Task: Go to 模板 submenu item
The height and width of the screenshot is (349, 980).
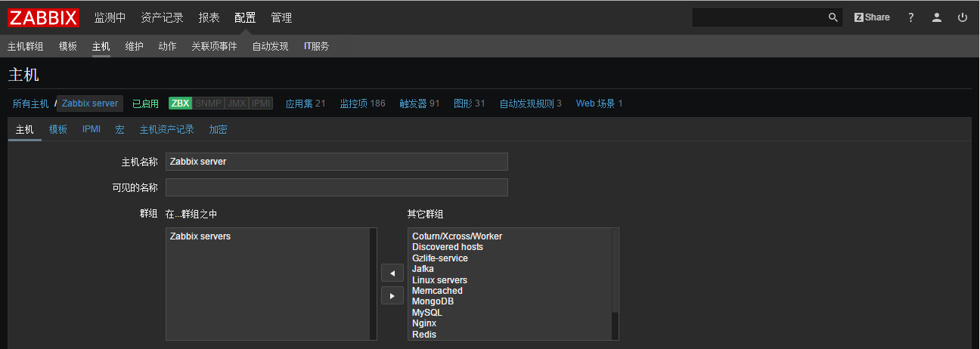Action: [x=68, y=46]
